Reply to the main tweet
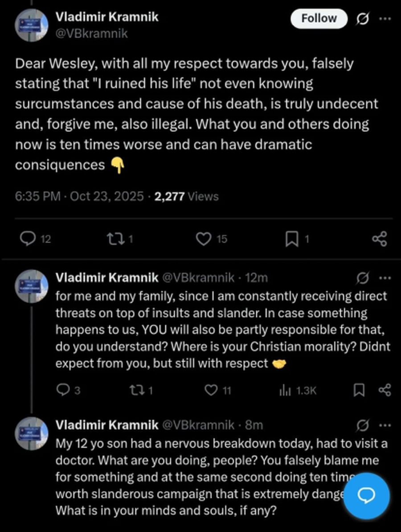This screenshot has width=401, height=532. tap(29, 239)
